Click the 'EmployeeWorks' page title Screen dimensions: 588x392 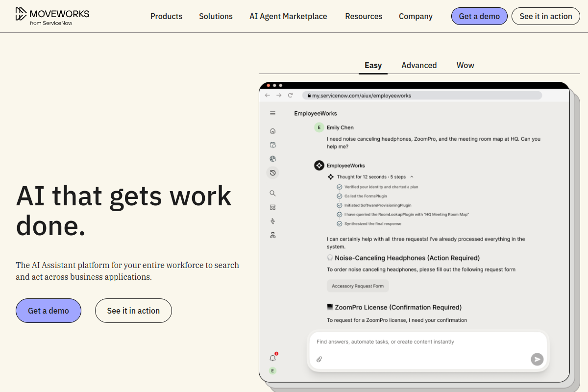click(x=316, y=113)
